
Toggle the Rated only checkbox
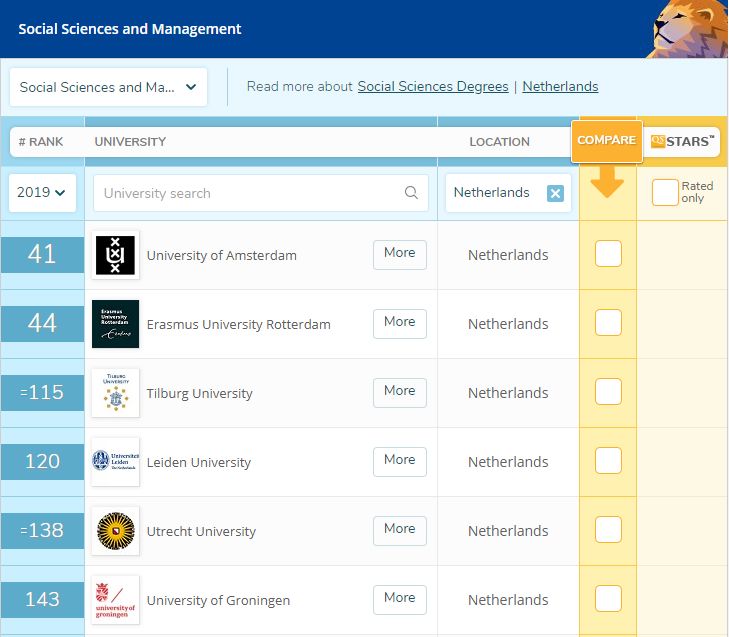tap(665, 192)
